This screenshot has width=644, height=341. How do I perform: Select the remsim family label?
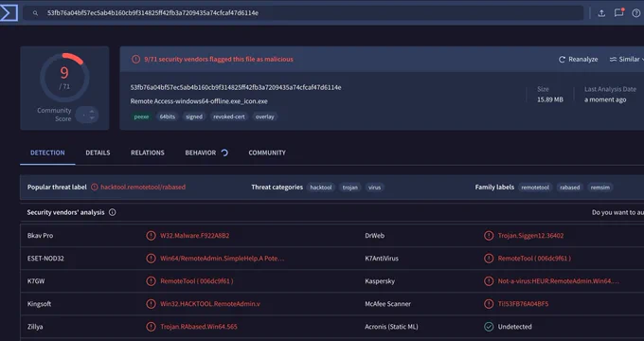tap(600, 188)
